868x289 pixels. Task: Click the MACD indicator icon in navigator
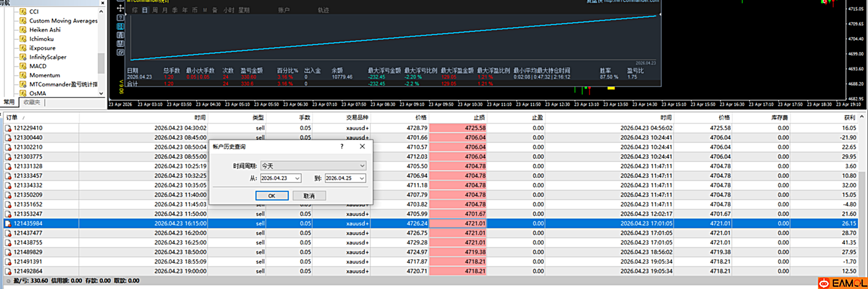pos(23,66)
